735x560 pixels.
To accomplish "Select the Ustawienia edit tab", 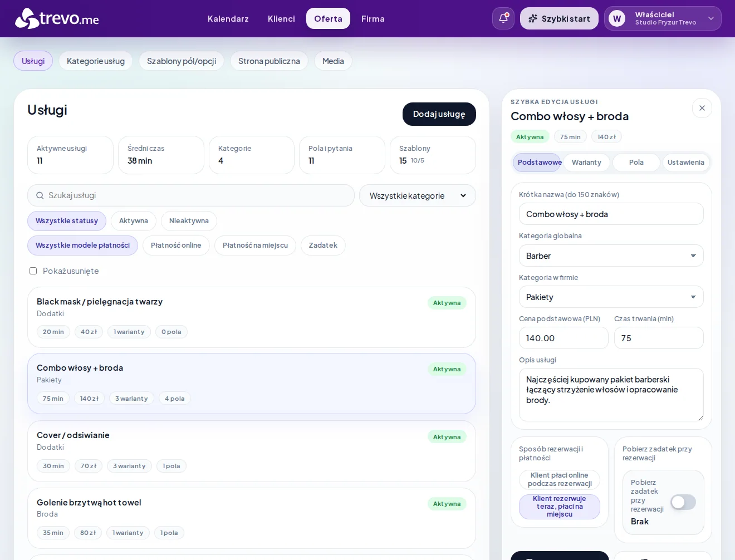I will pyautogui.click(x=686, y=163).
